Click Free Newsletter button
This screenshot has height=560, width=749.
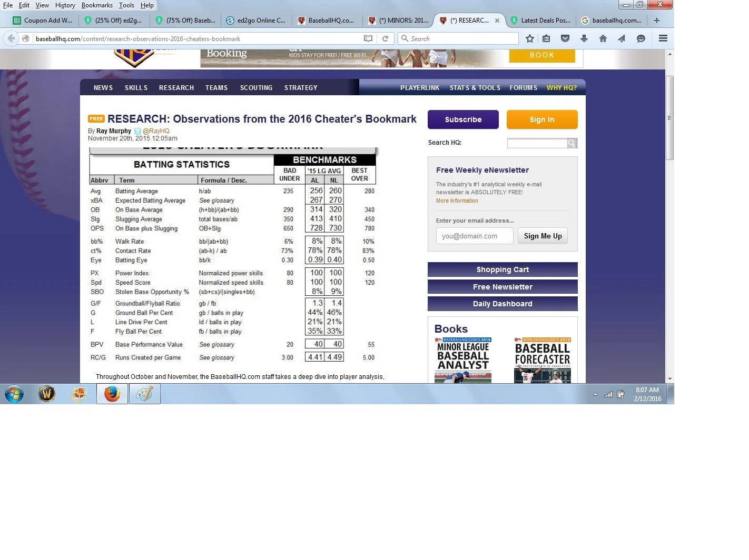(502, 287)
